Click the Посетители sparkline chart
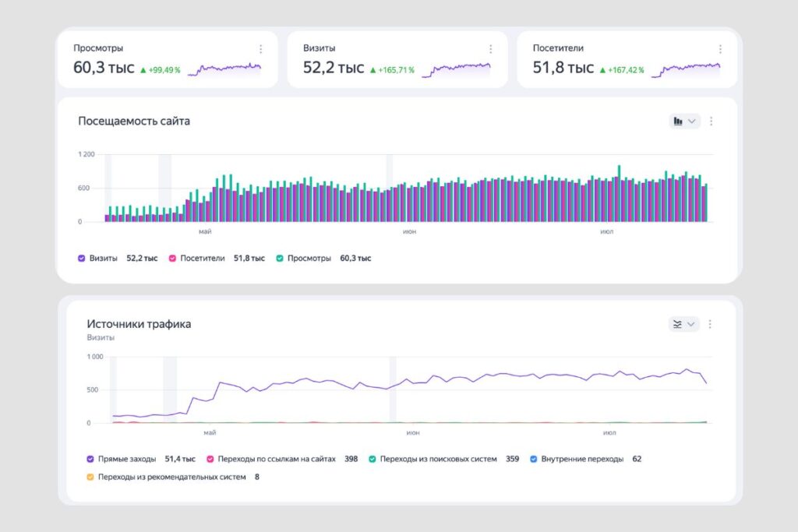 point(686,69)
